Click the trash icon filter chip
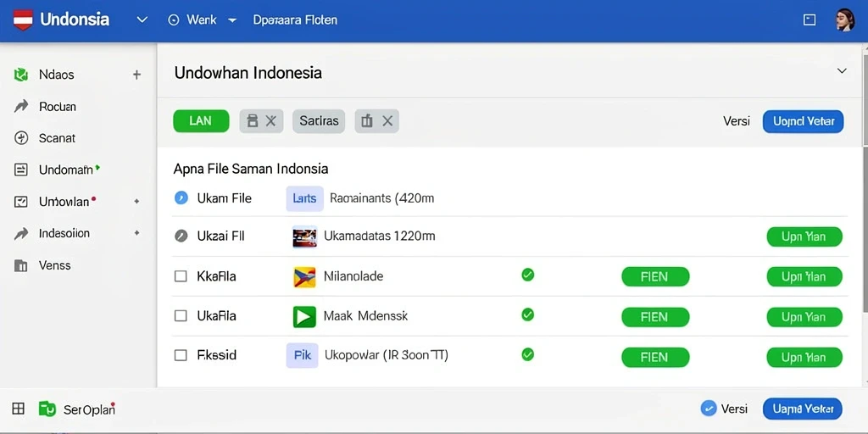868x434 pixels. [x=367, y=121]
